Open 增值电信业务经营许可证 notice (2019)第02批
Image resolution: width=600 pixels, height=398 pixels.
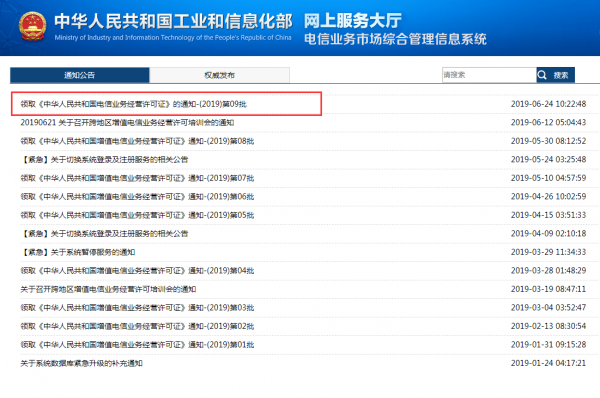[x=137, y=326]
